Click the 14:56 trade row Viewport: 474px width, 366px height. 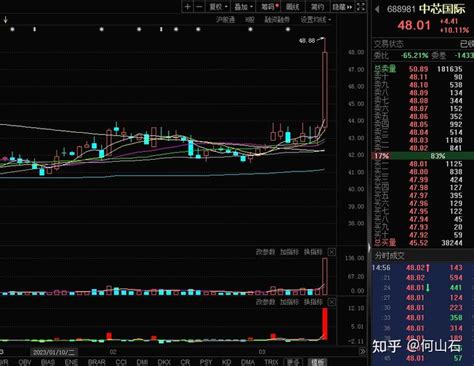(x=423, y=268)
